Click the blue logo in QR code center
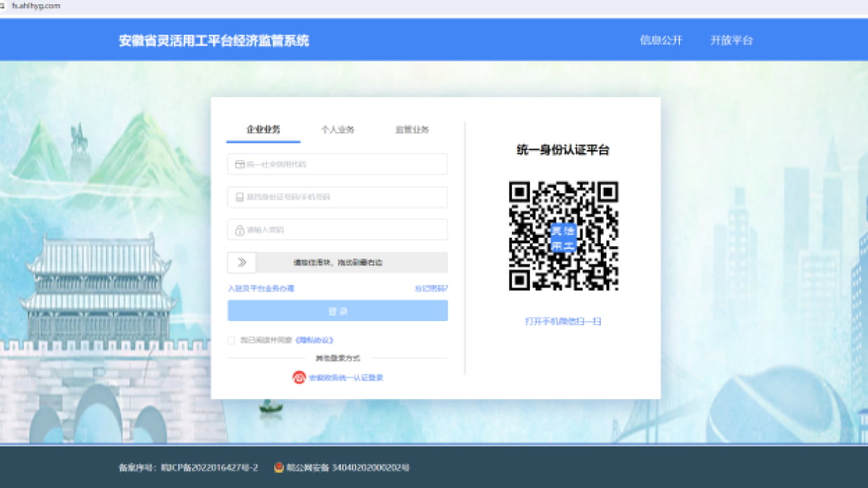Image resolution: width=868 pixels, height=488 pixels. pos(563,238)
